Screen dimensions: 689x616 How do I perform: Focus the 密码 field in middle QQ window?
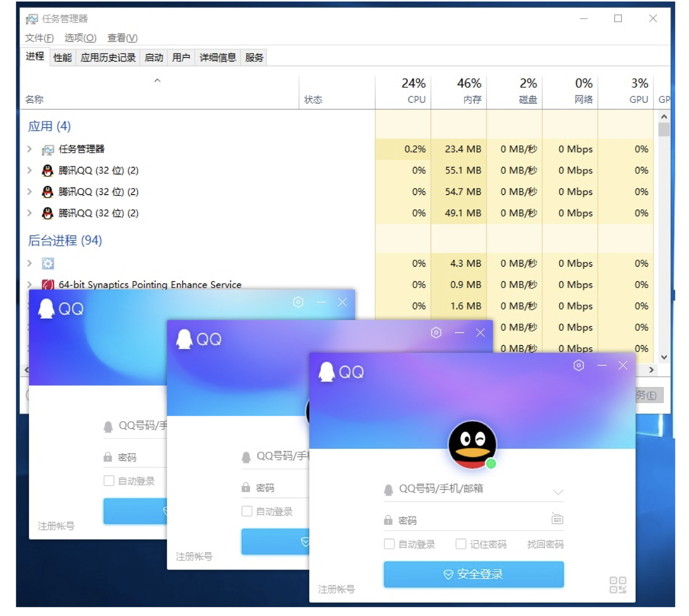(x=274, y=488)
